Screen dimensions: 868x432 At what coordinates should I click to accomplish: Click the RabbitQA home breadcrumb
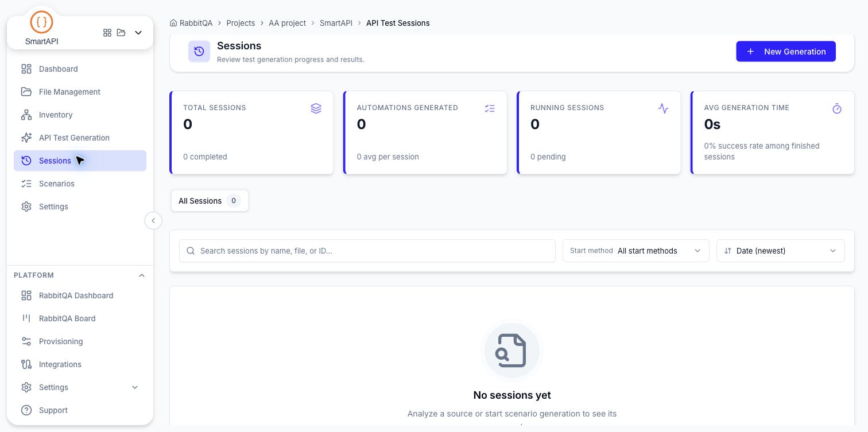click(x=191, y=23)
